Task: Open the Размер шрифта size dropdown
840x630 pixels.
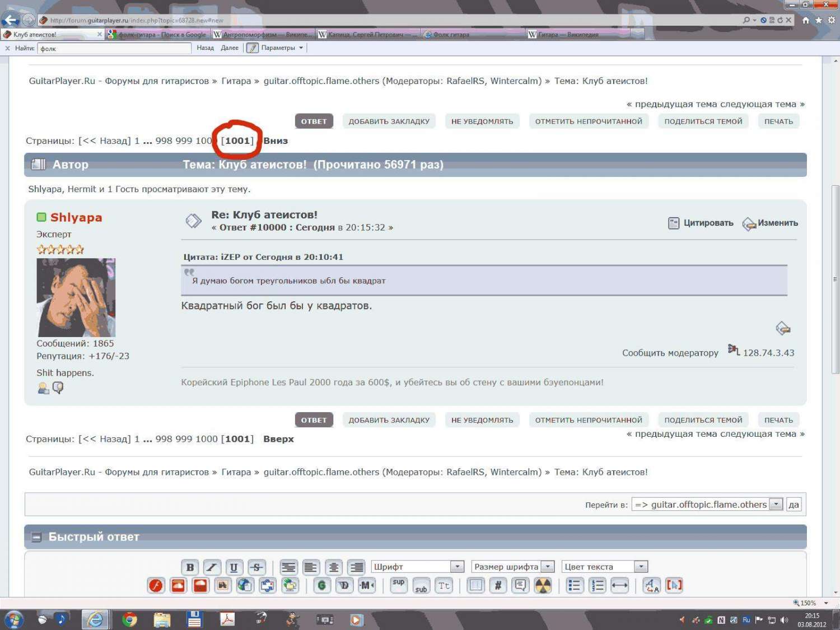Action: click(x=513, y=567)
